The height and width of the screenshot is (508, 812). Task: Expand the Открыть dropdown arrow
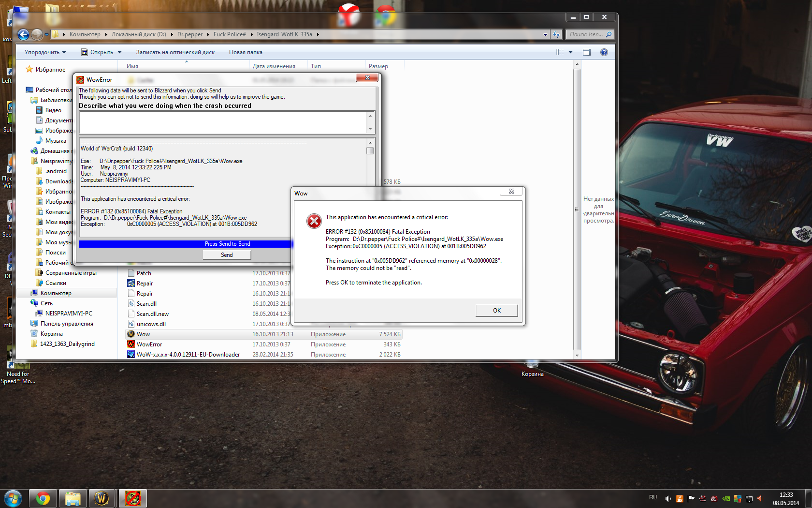(x=120, y=52)
